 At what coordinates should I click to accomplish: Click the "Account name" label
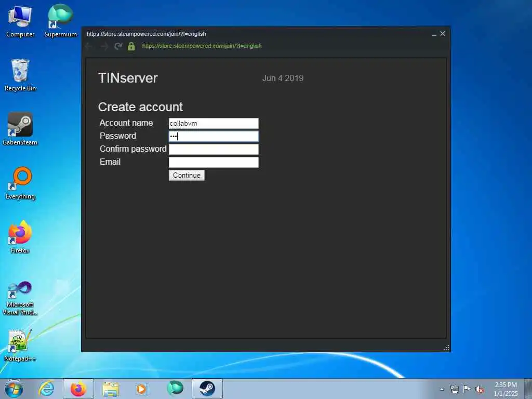pyautogui.click(x=126, y=123)
